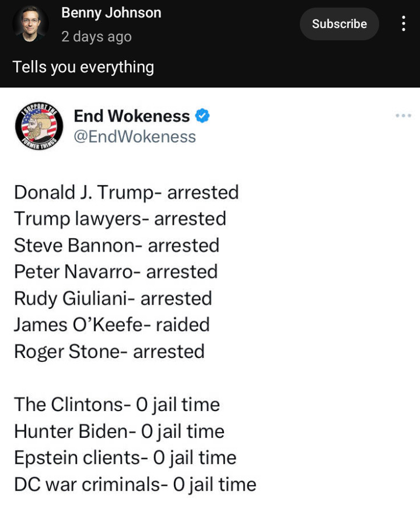Click the 'DC war criminals- 0 jail time' line
The width and height of the screenshot is (420, 508).
point(135,484)
